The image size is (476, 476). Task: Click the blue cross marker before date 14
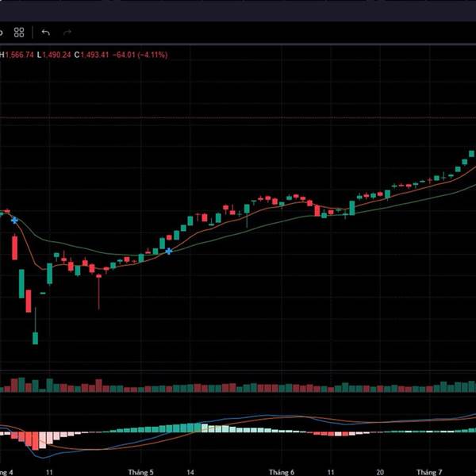[169, 251]
